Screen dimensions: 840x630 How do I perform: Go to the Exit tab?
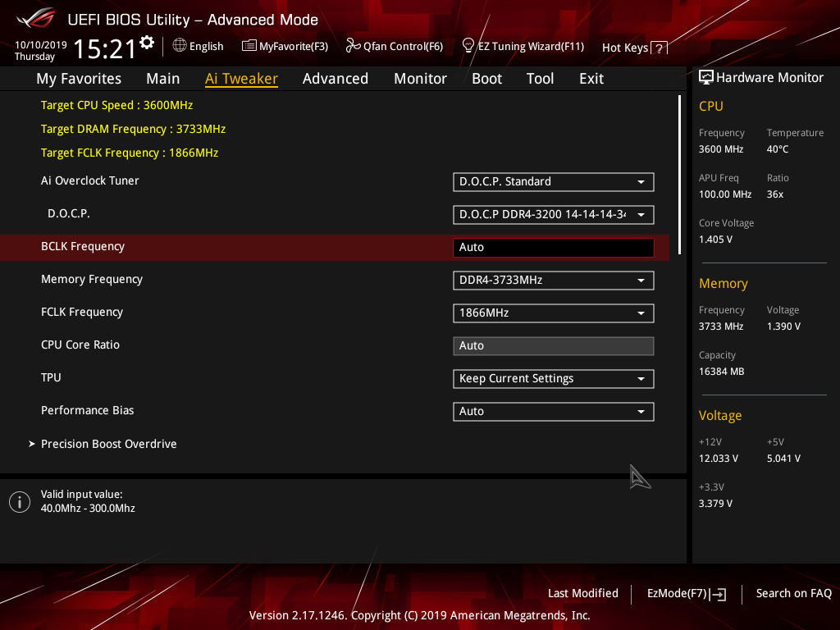pyautogui.click(x=591, y=79)
